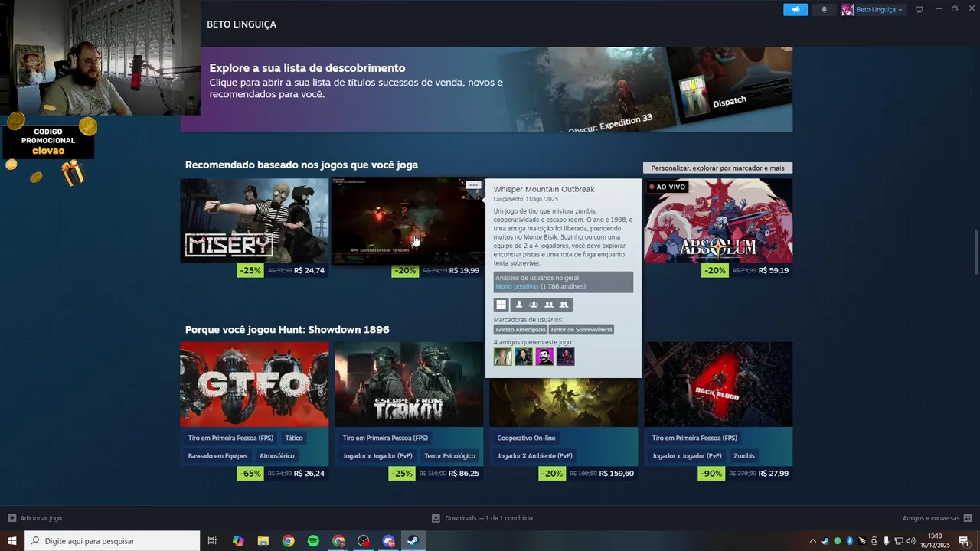
Task: Click the Whisper Mountain Outbreak title in tooltip
Action: pos(544,189)
